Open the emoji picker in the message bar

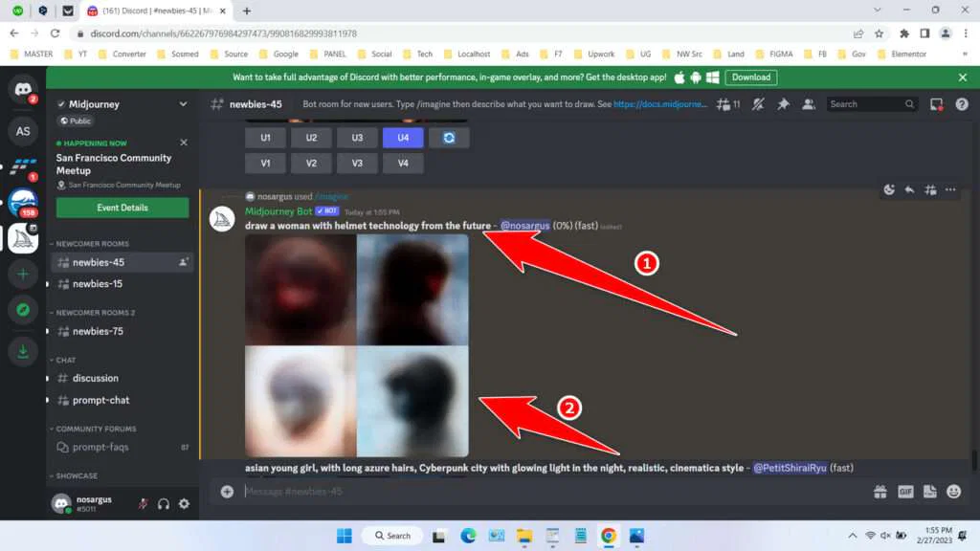coord(953,492)
